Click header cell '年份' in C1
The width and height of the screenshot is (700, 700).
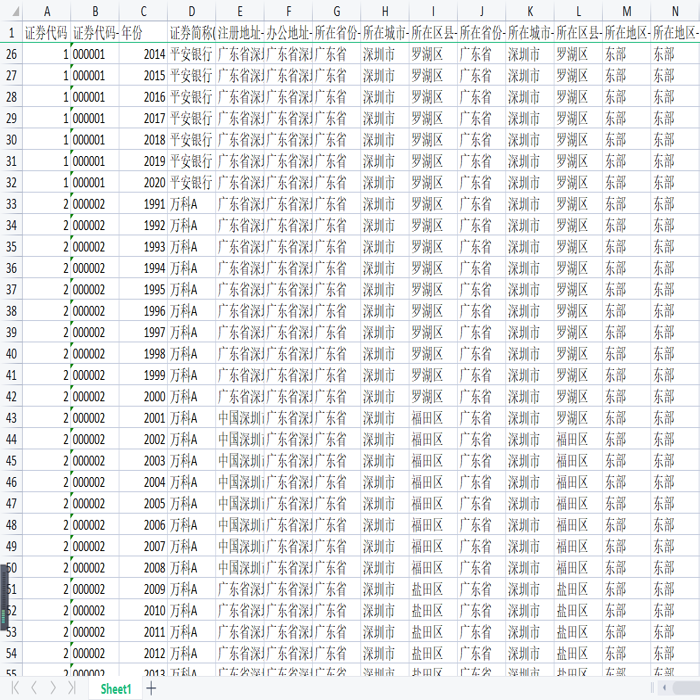click(x=143, y=33)
